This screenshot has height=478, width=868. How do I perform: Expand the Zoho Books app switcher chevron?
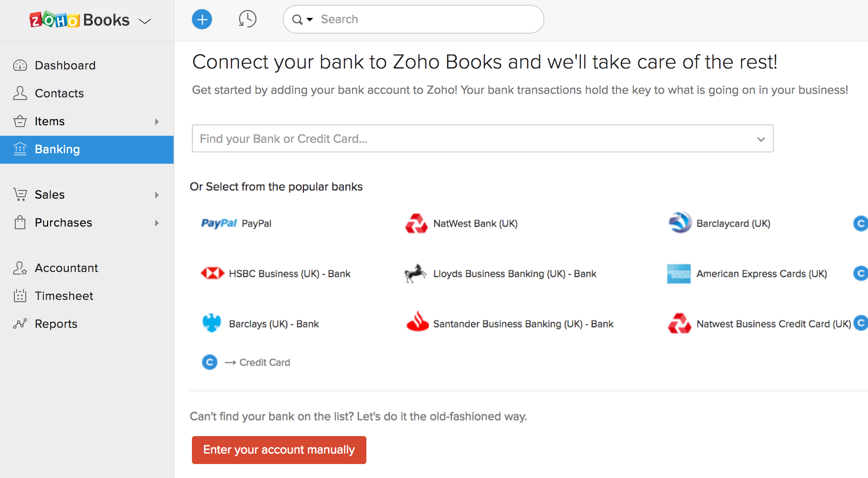pyautogui.click(x=145, y=21)
